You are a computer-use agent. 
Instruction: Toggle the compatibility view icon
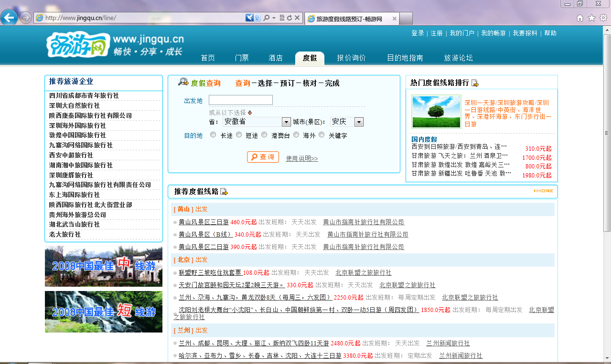point(282,18)
